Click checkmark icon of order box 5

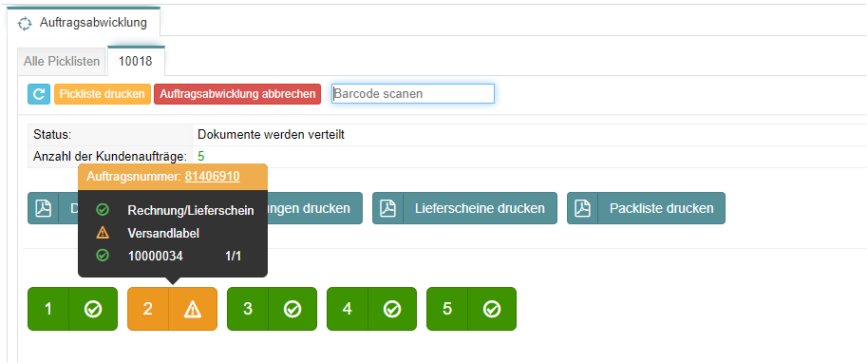(x=492, y=309)
